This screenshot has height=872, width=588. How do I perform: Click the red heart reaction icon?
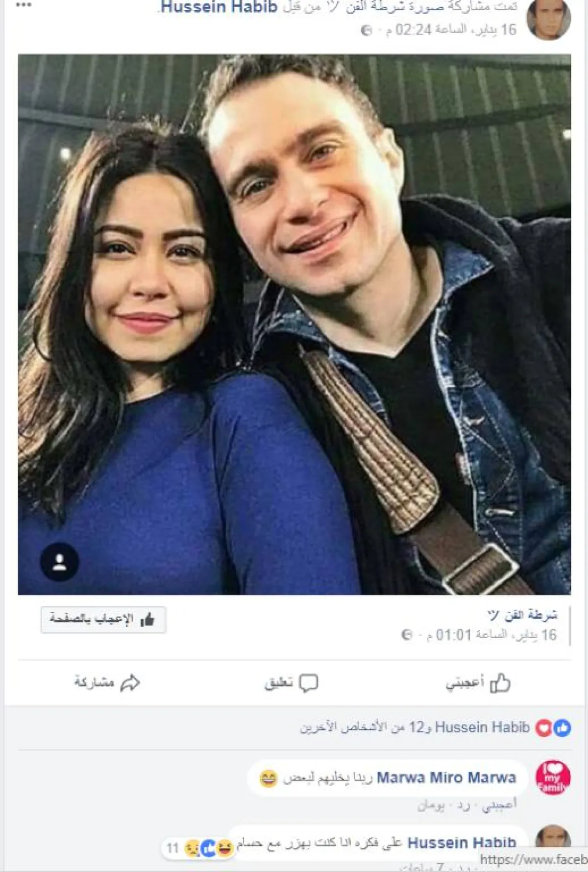(x=543, y=728)
